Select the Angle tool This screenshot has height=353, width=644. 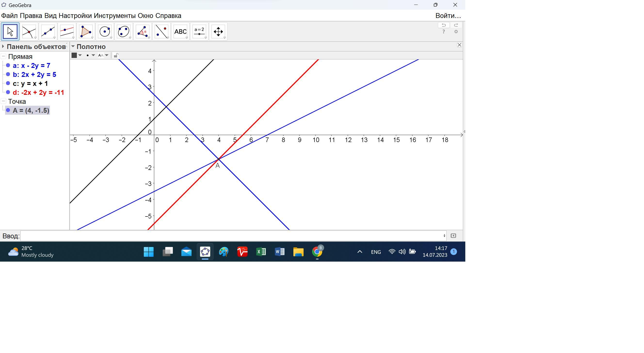[142, 32]
